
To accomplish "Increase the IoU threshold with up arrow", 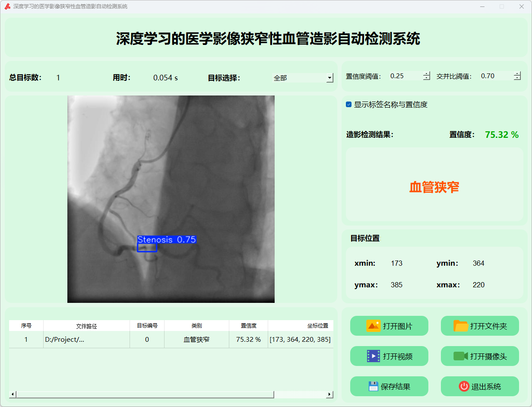I will point(517,74).
